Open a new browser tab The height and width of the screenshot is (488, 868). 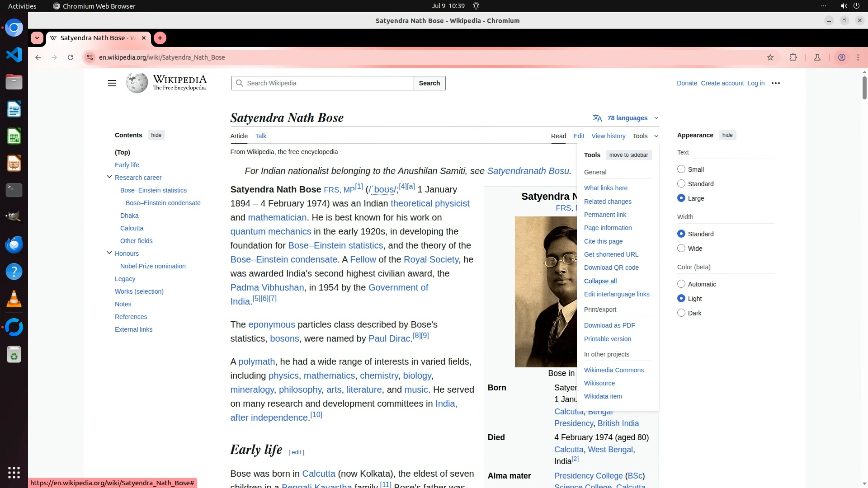click(x=160, y=38)
